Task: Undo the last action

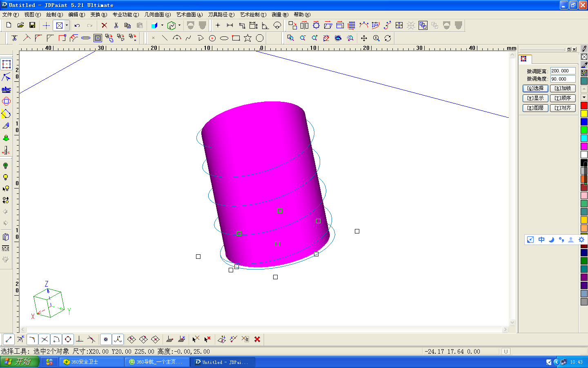Action: [77, 25]
